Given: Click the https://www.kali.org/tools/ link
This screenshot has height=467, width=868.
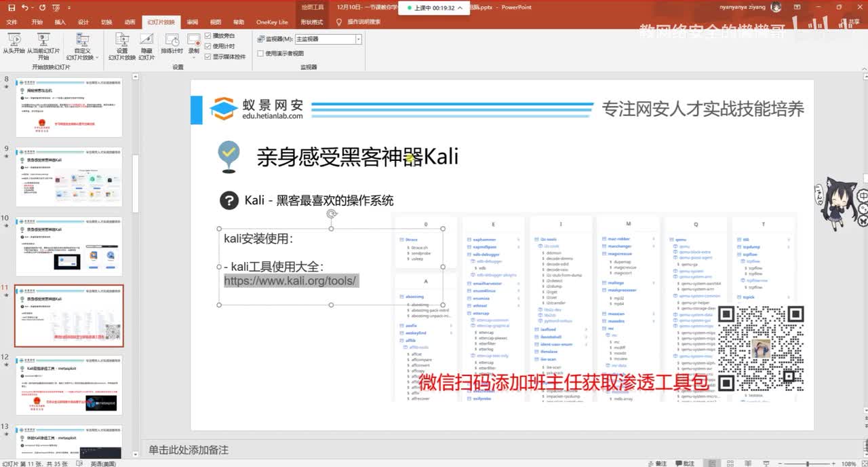Looking at the screenshot, I should [x=290, y=280].
